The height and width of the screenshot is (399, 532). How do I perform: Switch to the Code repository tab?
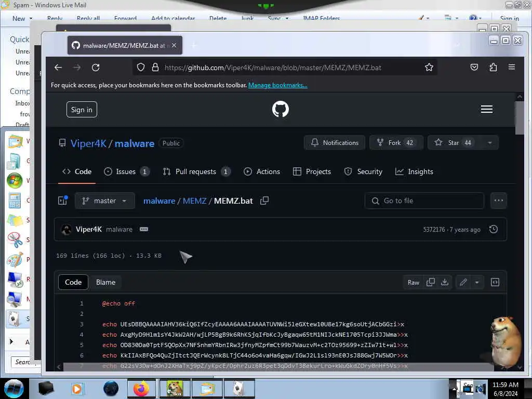pyautogui.click(x=77, y=171)
